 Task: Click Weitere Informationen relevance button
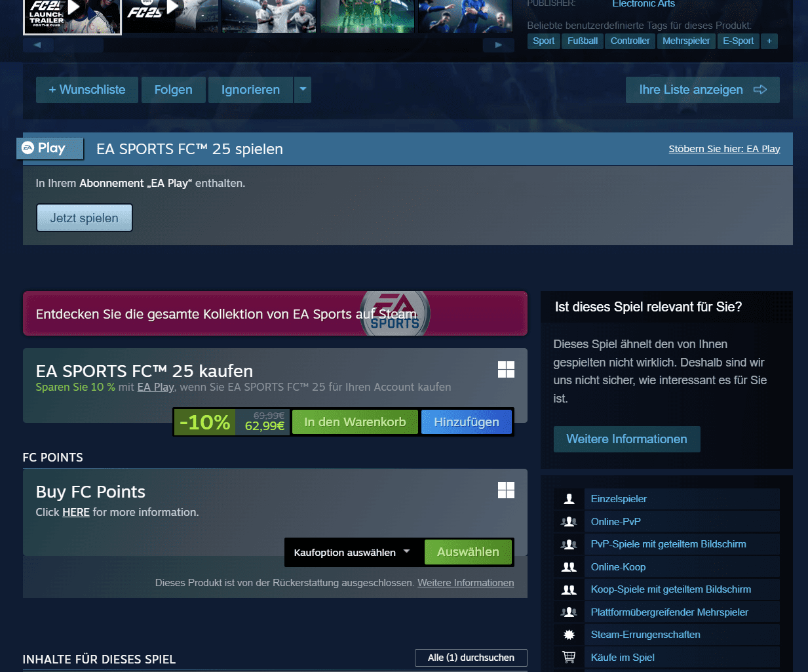click(x=627, y=439)
